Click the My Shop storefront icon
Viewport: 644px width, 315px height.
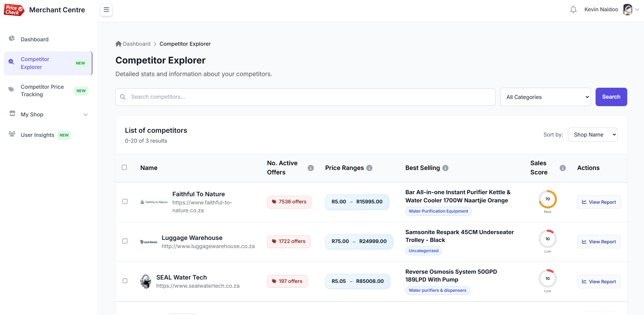point(12,113)
